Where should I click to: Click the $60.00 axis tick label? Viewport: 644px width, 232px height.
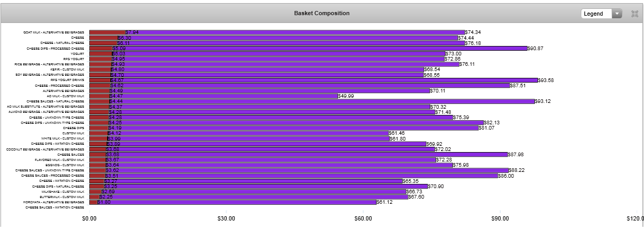pos(363,218)
